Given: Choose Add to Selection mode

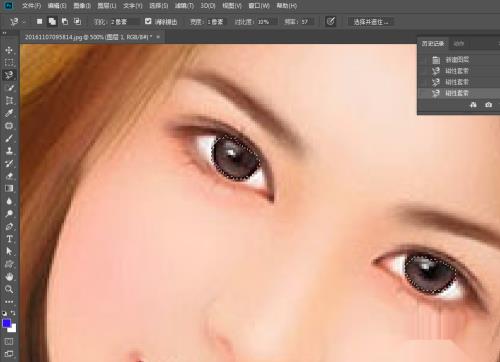Looking at the screenshot, I should [x=52, y=22].
